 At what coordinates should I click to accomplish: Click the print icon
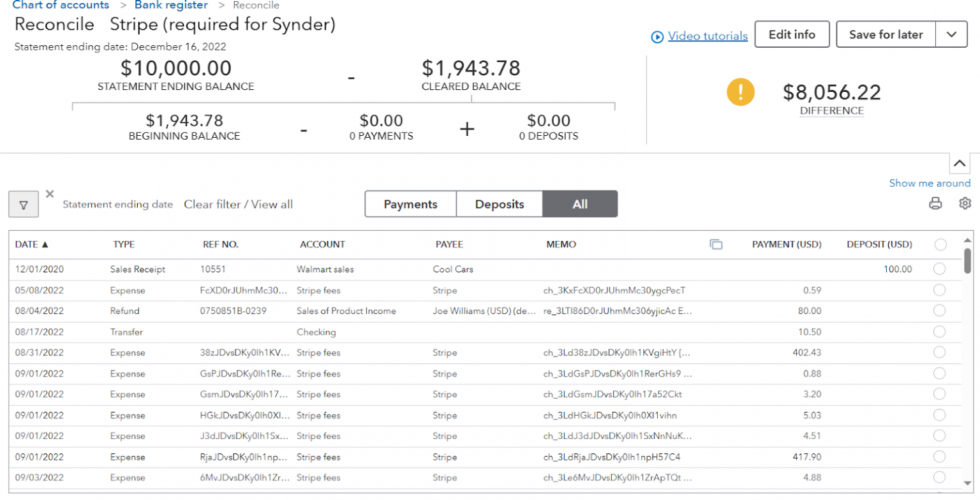935,203
